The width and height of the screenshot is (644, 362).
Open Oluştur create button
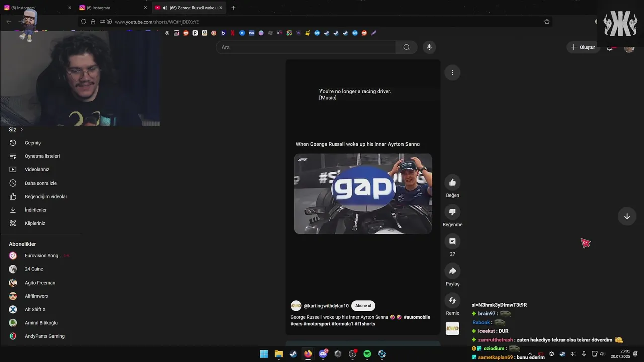click(x=583, y=47)
